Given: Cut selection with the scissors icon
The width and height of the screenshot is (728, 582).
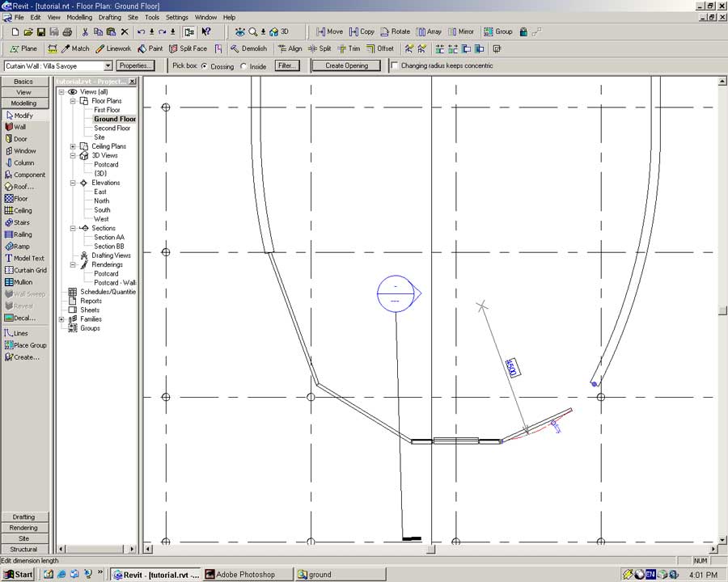Looking at the screenshot, I should click(85, 32).
